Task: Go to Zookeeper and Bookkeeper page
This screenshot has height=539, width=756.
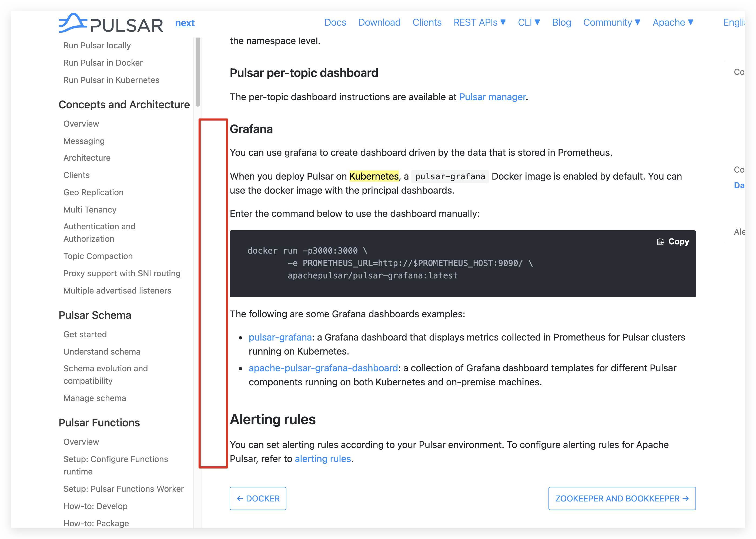Action: [x=622, y=498]
